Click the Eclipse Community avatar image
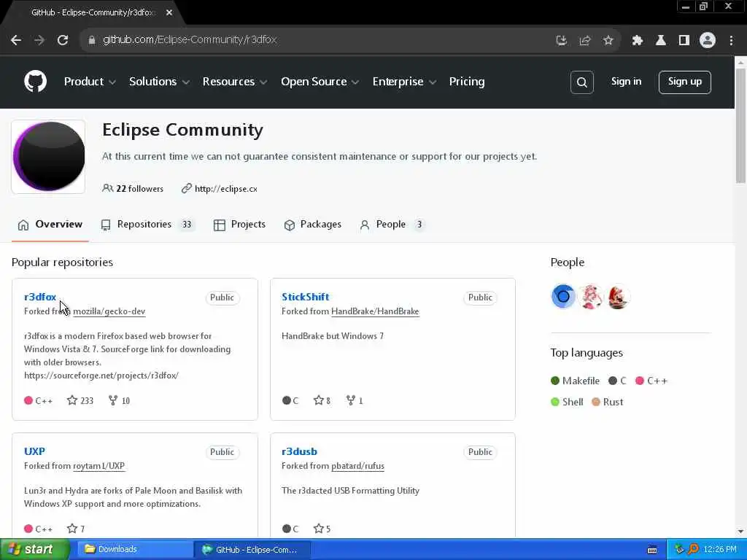The height and width of the screenshot is (560, 747). point(49,157)
